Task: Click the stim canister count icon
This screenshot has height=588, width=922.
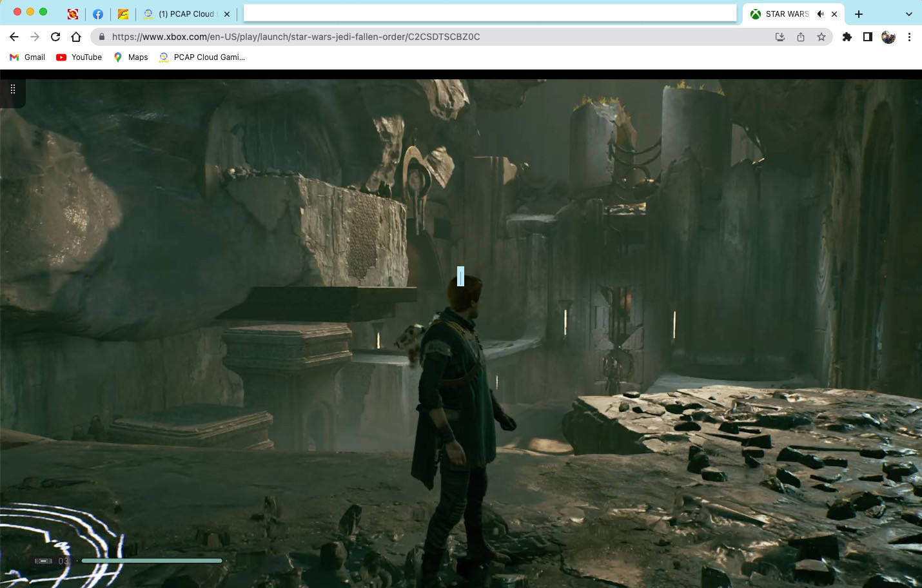Action: coord(44,561)
